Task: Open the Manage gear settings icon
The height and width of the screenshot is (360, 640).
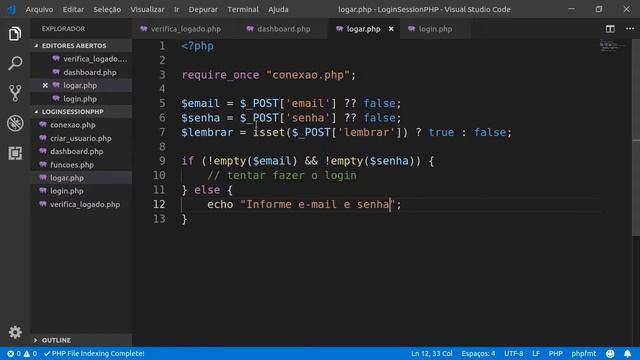Action: [15, 332]
